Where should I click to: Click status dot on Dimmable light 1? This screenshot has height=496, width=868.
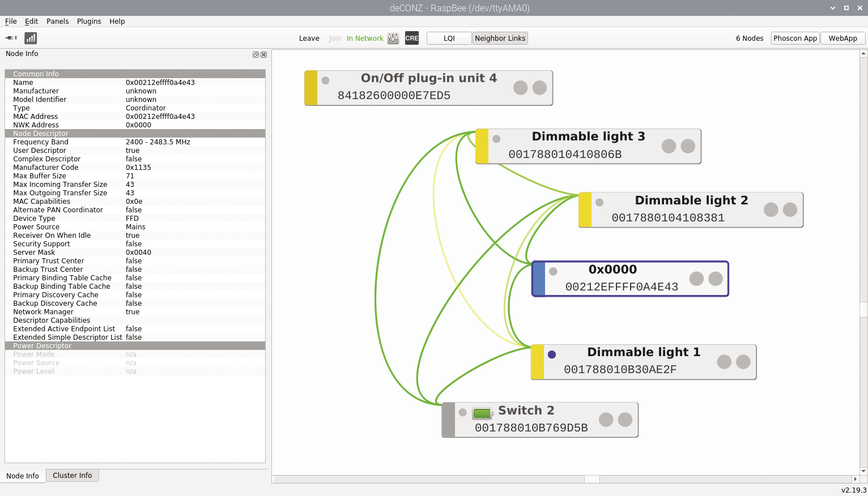552,354
